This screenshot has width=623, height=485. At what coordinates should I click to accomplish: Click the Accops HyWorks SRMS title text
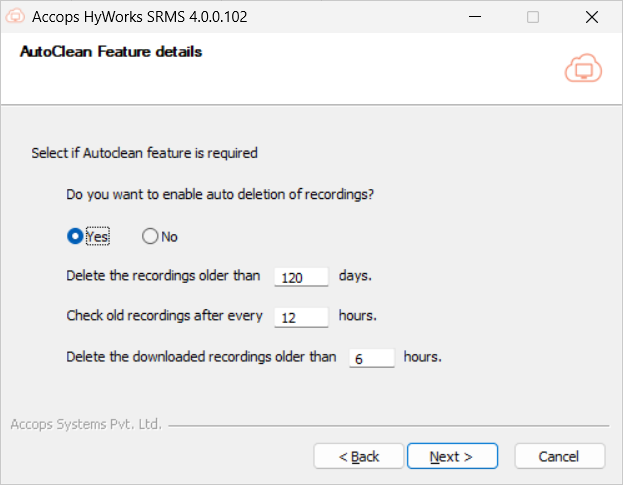tap(140, 17)
